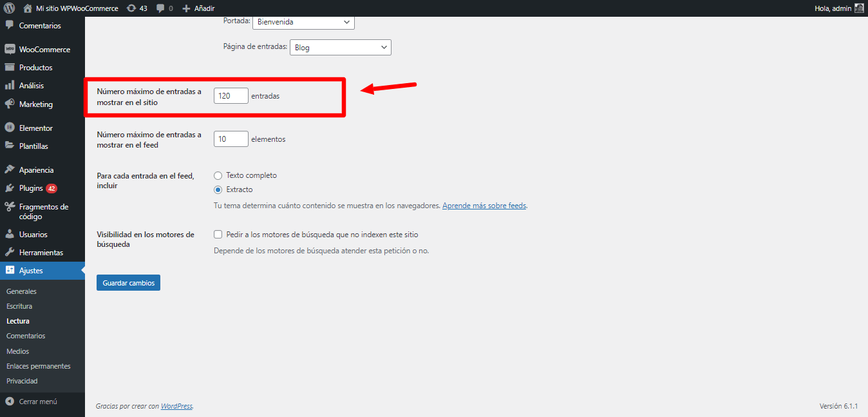Click the Usuarios person icon

[x=10, y=235]
